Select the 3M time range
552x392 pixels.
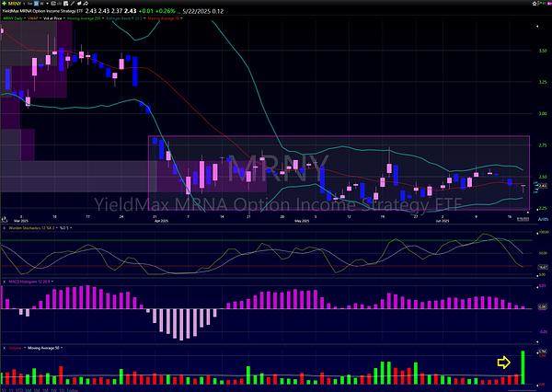coord(37,390)
